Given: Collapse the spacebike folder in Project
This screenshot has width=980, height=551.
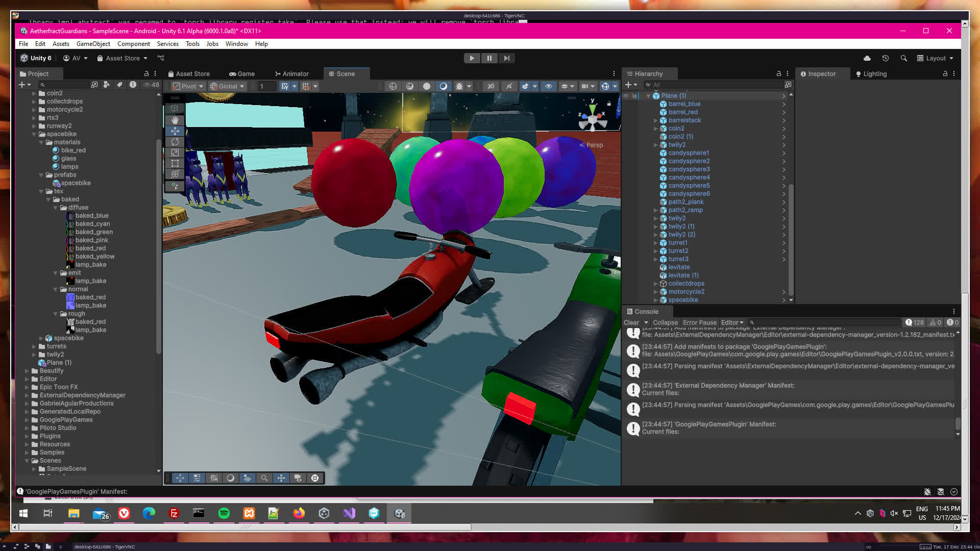Looking at the screenshot, I should pyautogui.click(x=34, y=134).
